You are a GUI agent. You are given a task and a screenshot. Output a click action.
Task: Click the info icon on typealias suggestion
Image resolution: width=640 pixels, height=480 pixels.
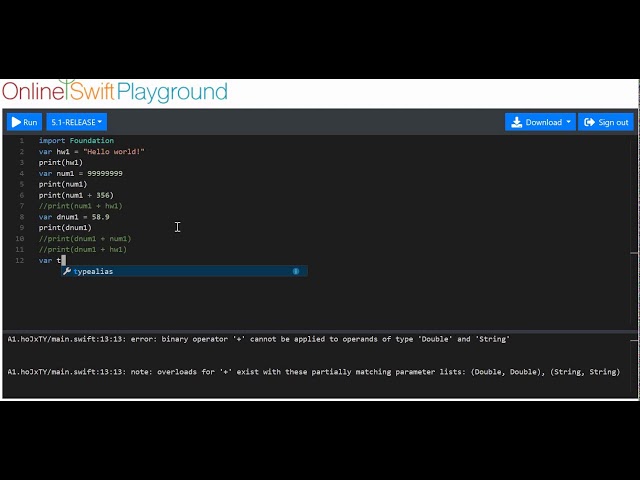click(x=296, y=271)
